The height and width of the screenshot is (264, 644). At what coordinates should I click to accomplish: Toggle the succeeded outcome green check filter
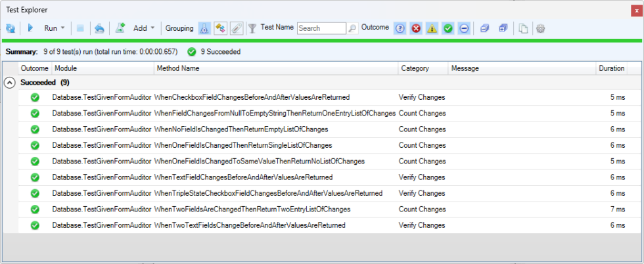(x=448, y=28)
